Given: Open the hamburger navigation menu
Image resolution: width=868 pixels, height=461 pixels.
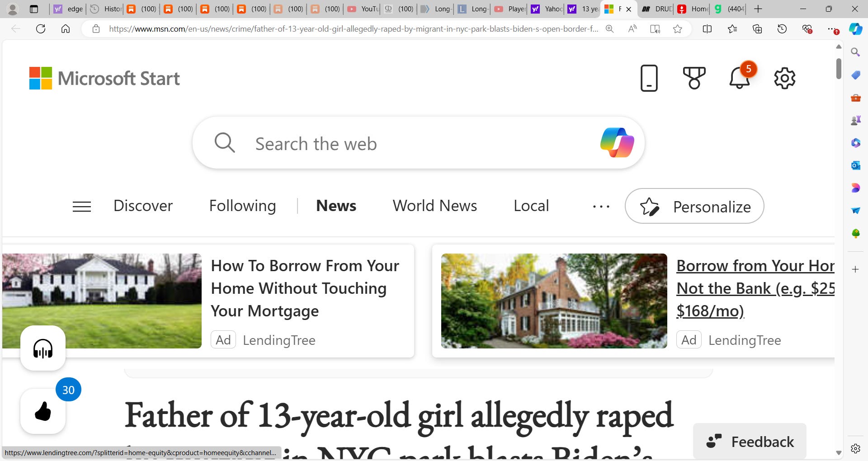Looking at the screenshot, I should pyautogui.click(x=82, y=207).
